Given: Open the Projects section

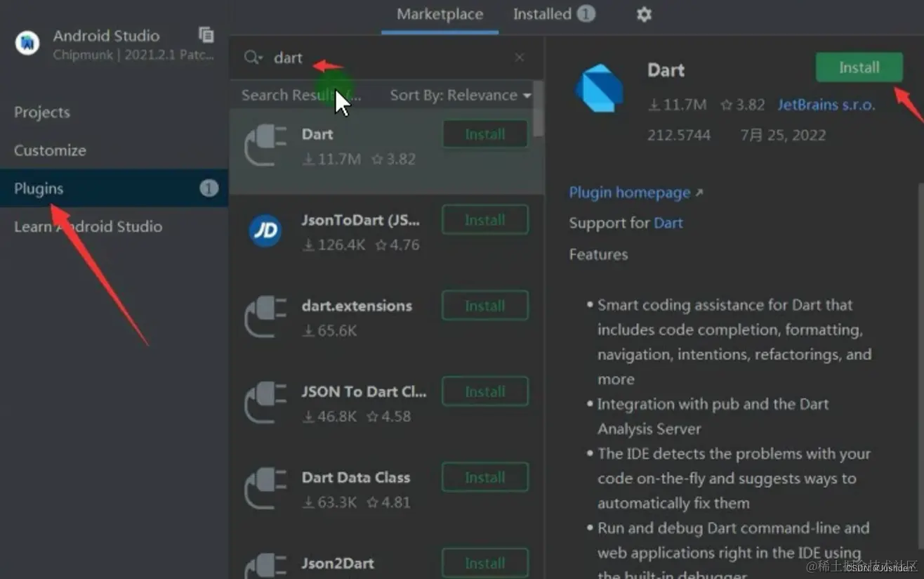Looking at the screenshot, I should click(x=42, y=112).
